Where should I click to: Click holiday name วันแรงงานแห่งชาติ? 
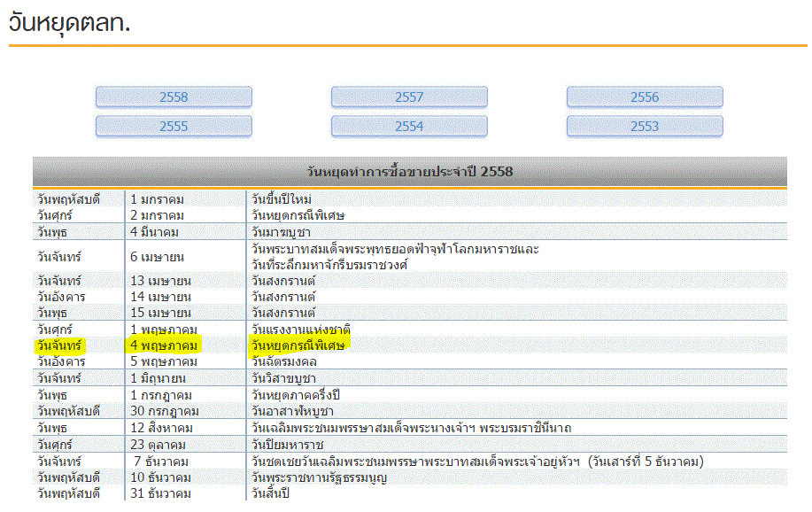click(301, 330)
